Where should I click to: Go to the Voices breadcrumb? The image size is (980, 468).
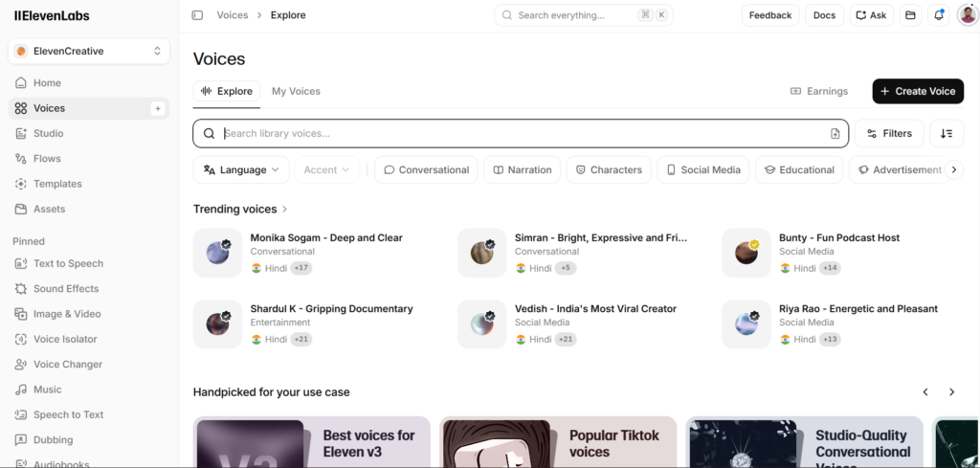coord(233,15)
